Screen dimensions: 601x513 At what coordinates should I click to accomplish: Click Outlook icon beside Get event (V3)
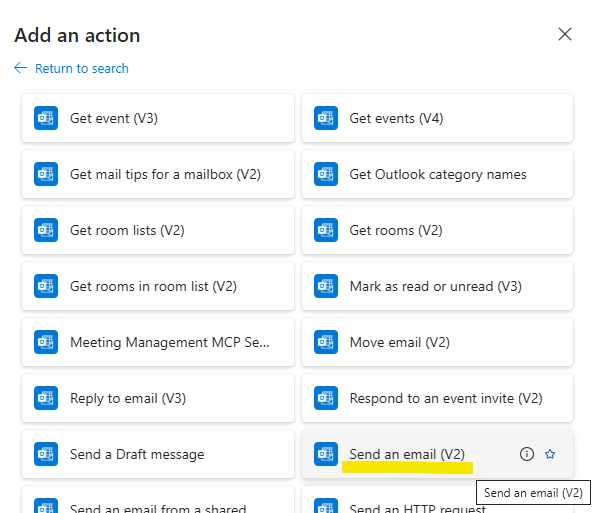pos(46,118)
